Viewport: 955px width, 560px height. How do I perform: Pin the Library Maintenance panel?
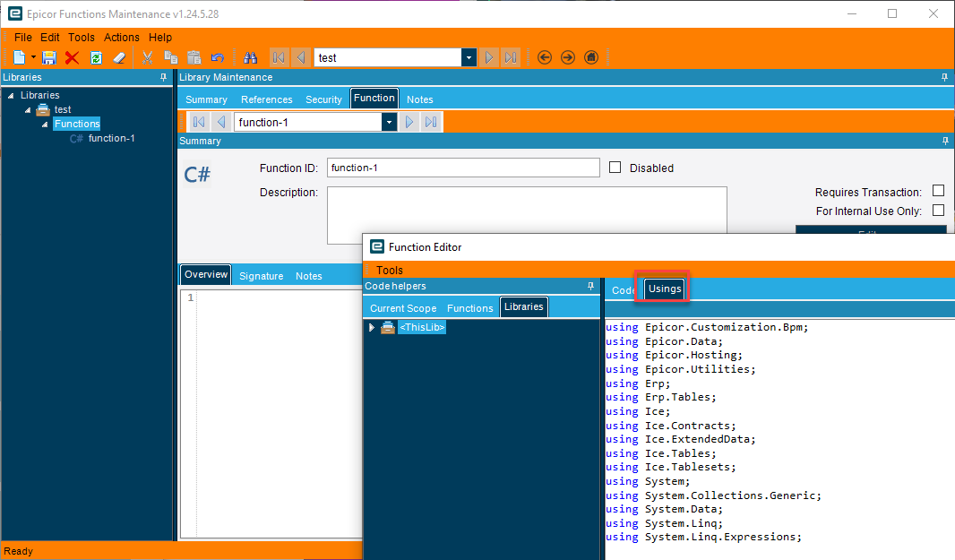pos(944,77)
